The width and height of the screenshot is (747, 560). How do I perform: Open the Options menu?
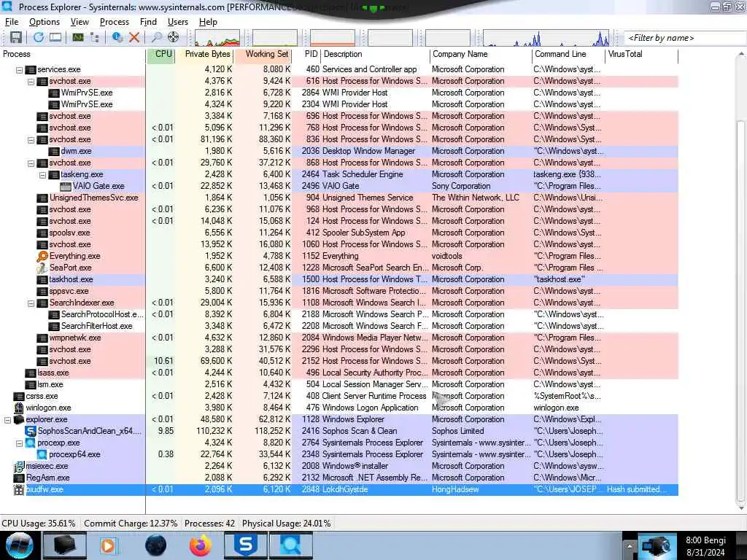coord(44,22)
